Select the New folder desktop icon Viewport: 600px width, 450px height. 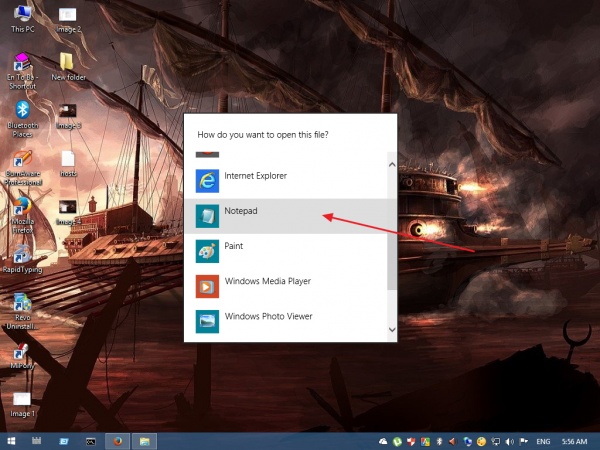tap(68, 64)
